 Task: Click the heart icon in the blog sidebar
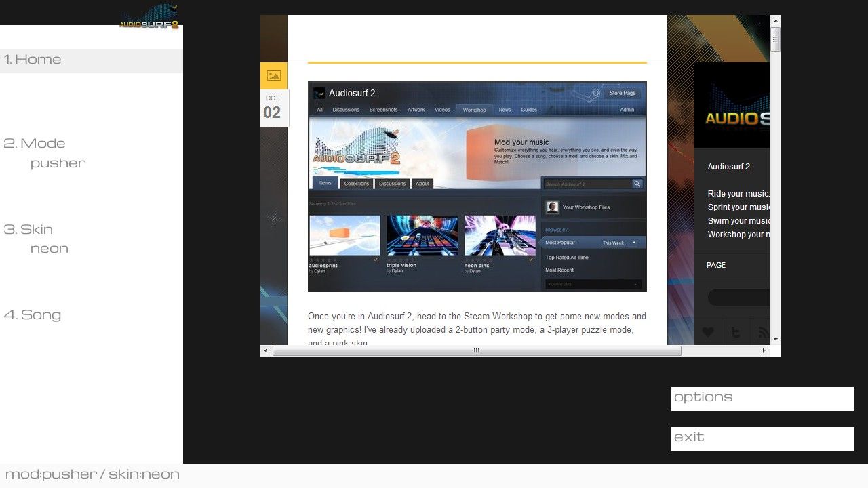pyautogui.click(x=708, y=332)
